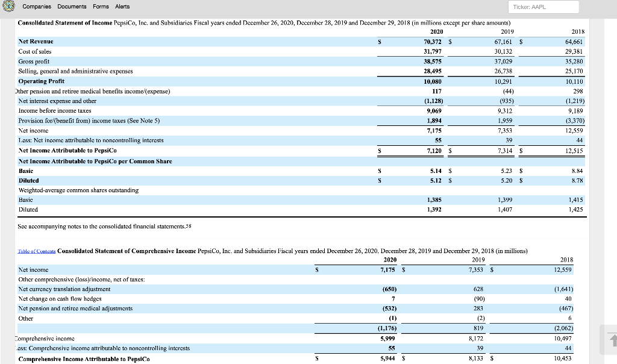Click the 2019 operating profit 10,291
The height and width of the screenshot is (364, 617).
(503, 81)
